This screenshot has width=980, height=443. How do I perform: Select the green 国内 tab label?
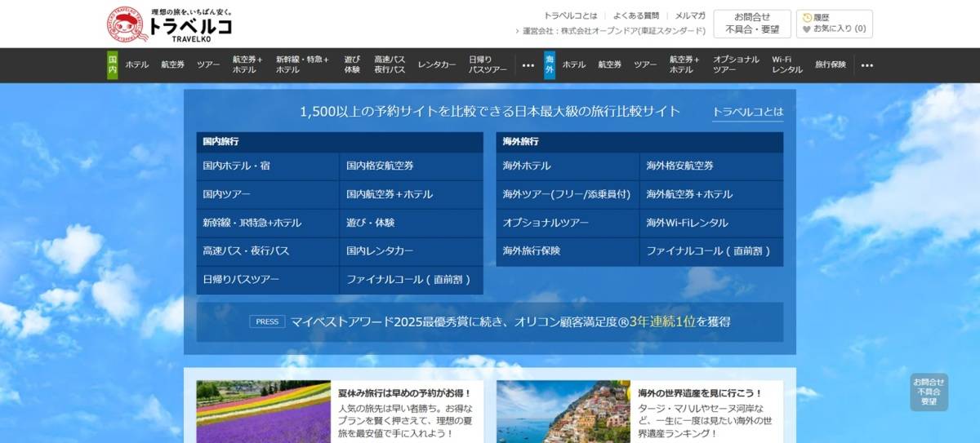pos(113,65)
